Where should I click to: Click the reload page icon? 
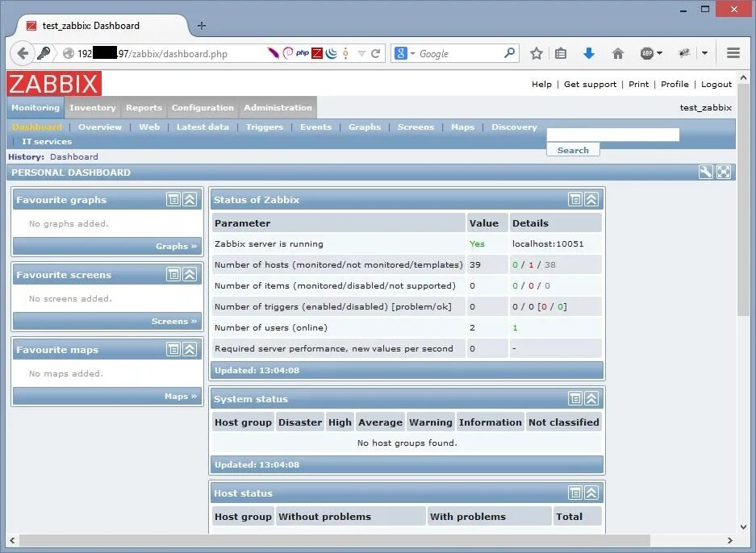(x=376, y=53)
